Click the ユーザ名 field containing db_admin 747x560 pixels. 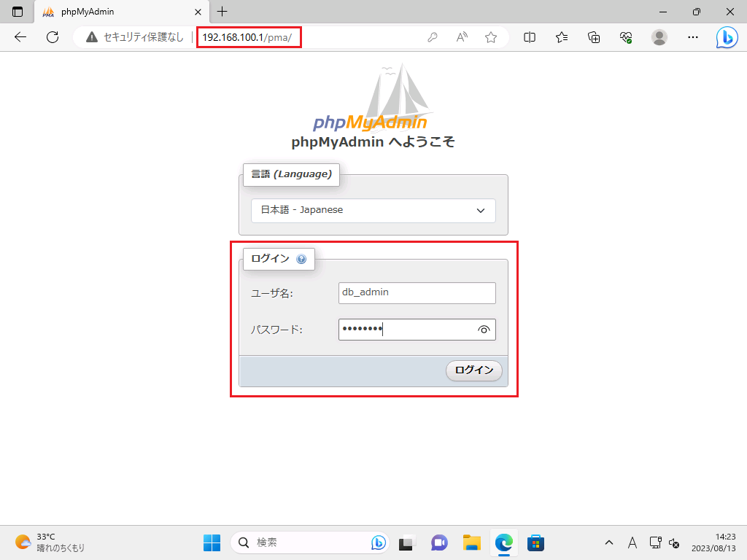417,292
